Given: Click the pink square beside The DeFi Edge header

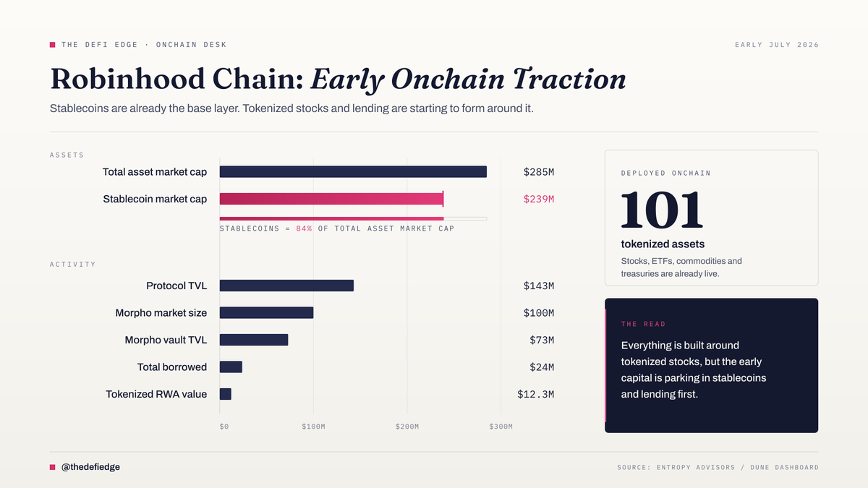Looking at the screenshot, I should coord(53,45).
